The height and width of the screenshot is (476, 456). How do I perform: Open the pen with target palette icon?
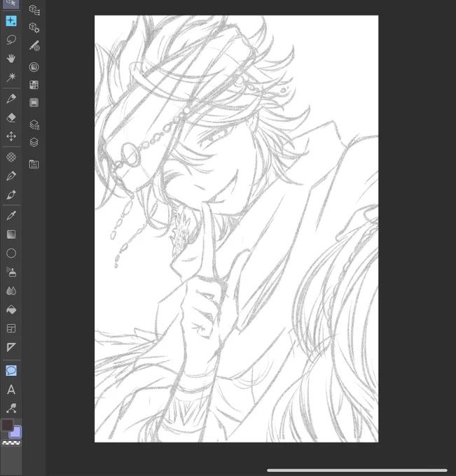[x=34, y=45]
